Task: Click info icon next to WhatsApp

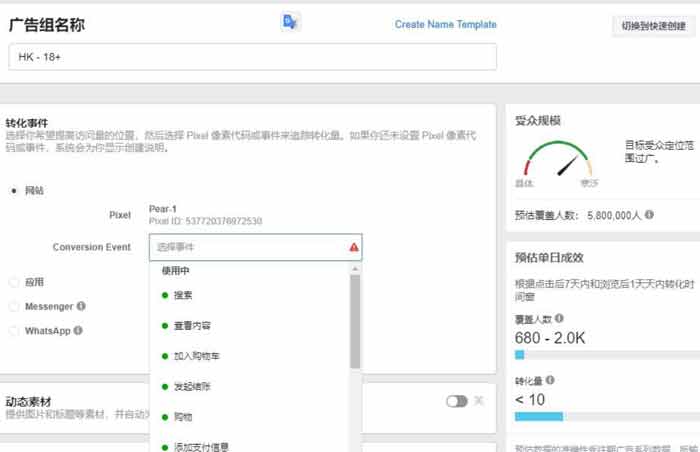Action: pos(78,330)
